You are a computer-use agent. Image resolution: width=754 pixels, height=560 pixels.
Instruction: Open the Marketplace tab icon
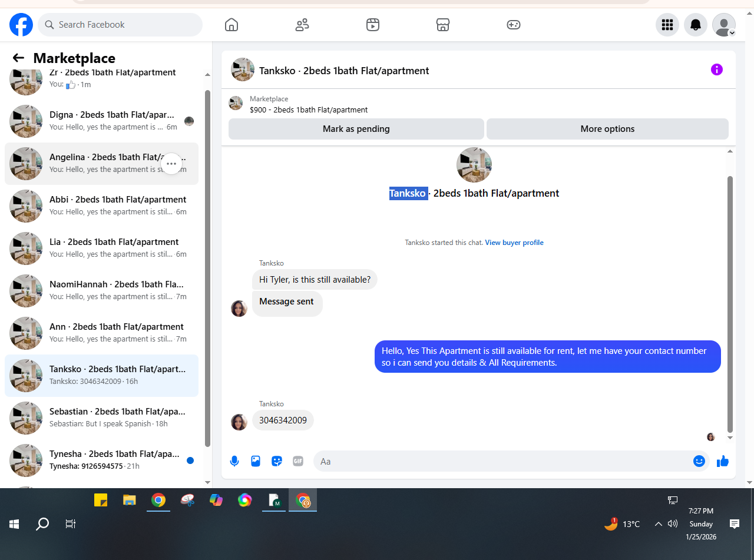pyautogui.click(x=443, y=25)
